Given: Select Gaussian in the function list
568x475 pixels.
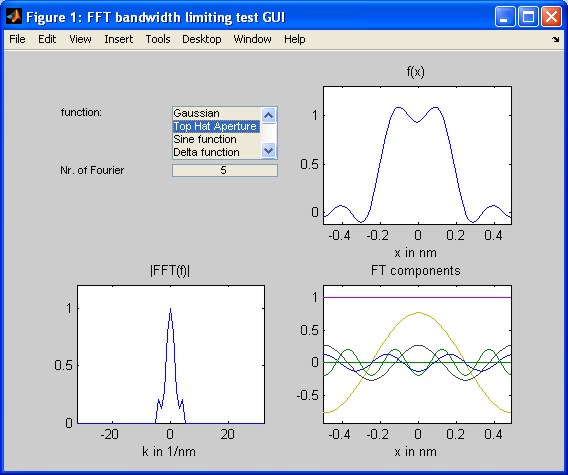Looking at the screenshot, I should 216,113.
